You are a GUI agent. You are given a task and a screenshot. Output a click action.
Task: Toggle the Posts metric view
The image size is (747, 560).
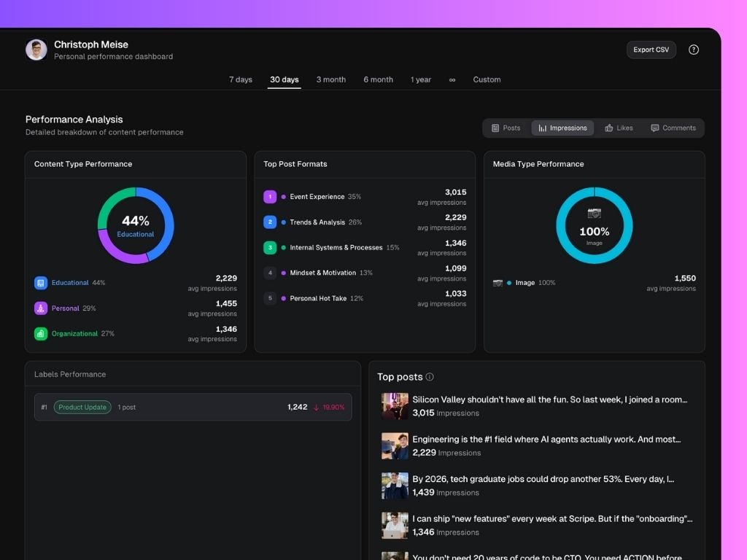[505, 128]
